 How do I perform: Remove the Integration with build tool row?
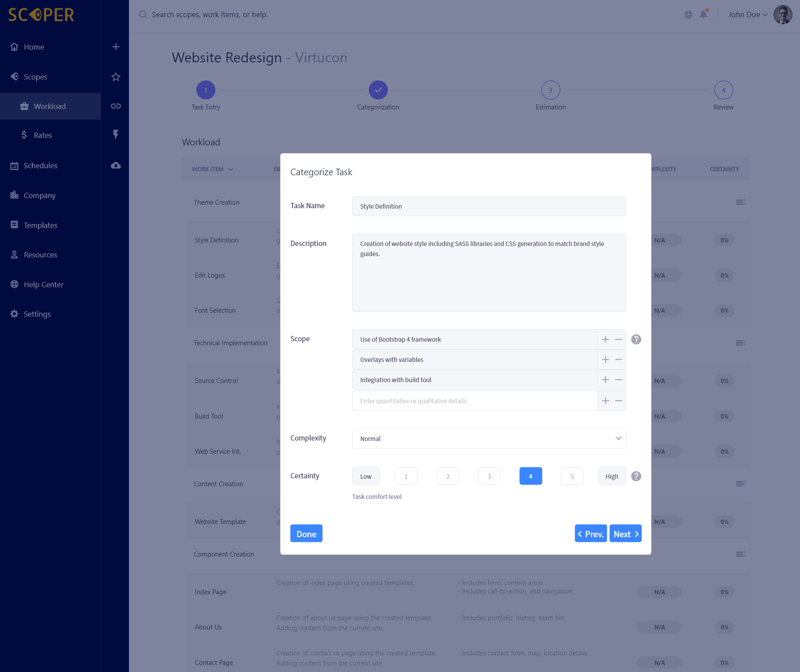pos(619,379)
